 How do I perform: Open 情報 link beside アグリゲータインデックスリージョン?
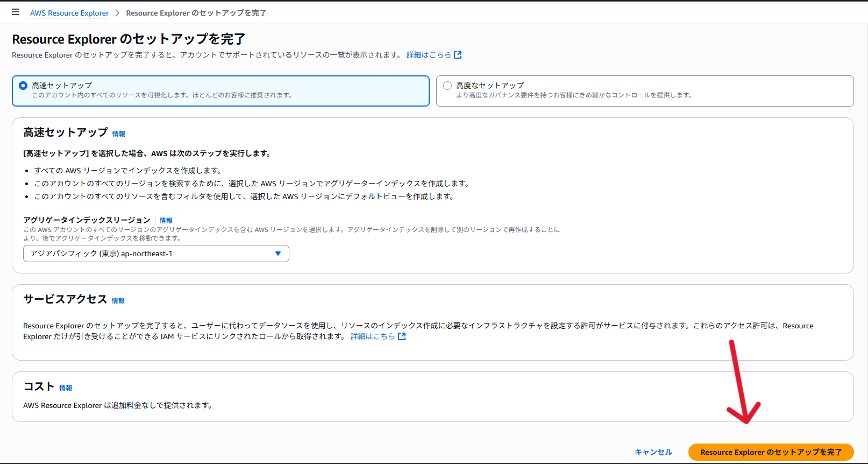(166, 221)
